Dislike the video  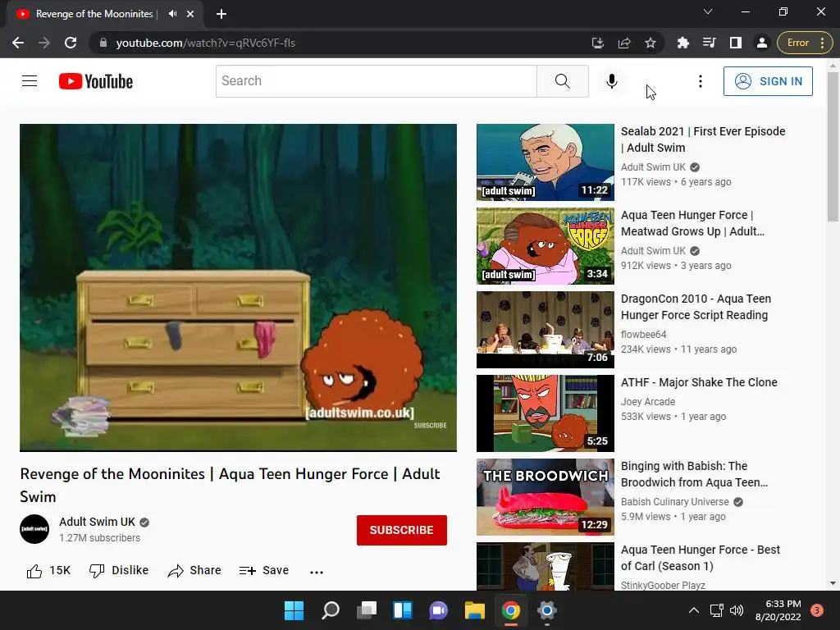(x=119, y=571)
